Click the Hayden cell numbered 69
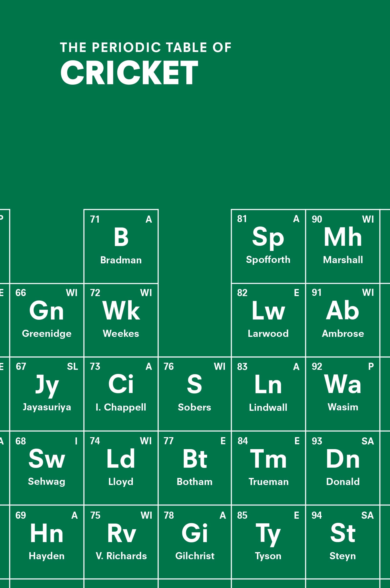 47,542
